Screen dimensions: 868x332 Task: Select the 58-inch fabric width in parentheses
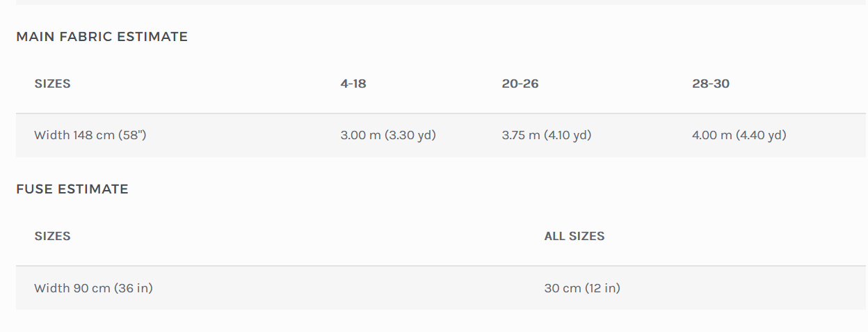coord(132,135)
